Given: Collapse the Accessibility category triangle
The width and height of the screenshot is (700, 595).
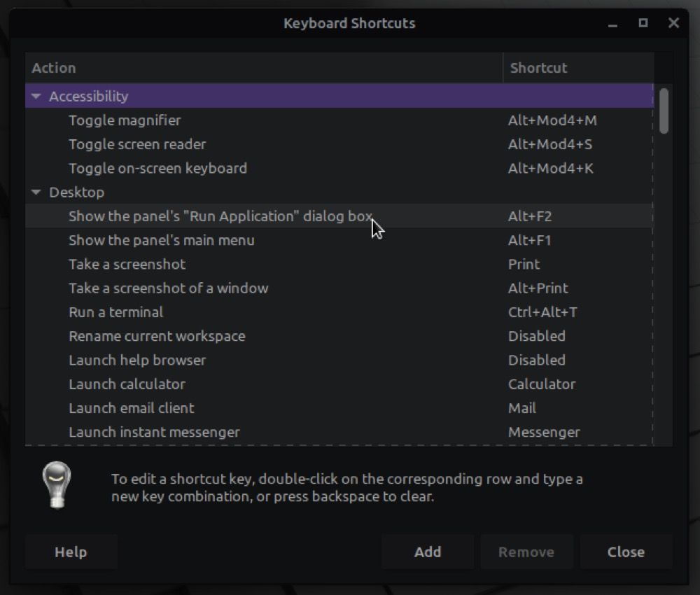Looking at the screenshot, I should pos(36,97).
